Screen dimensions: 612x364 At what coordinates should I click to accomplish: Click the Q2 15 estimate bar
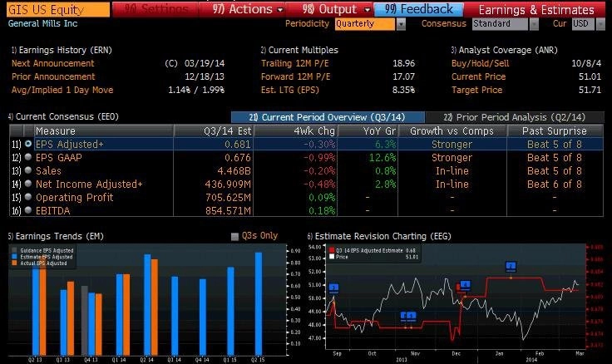259,303
